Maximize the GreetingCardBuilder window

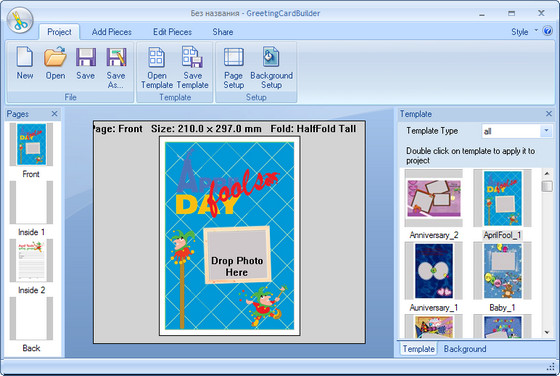pos(511,14)
